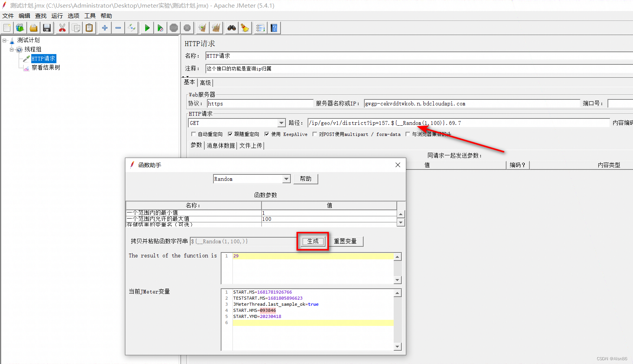The image size is (633, 364).
Task: Select the HTTP请求 tree node
Action: [43, 58]
